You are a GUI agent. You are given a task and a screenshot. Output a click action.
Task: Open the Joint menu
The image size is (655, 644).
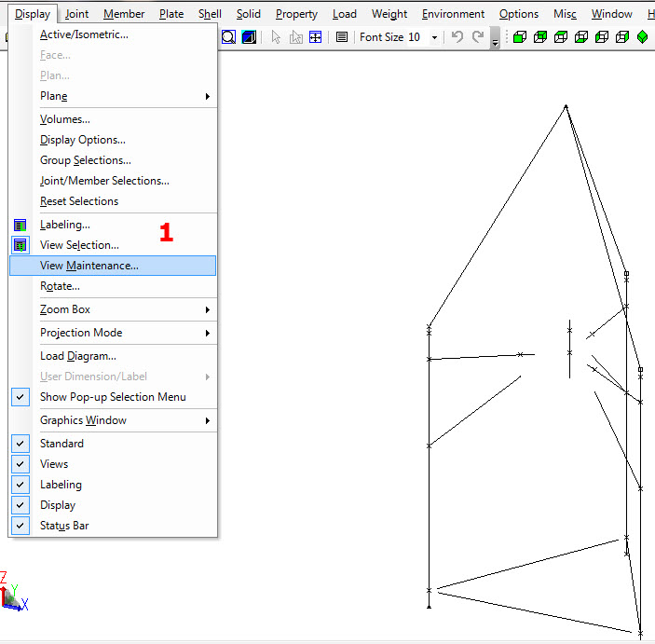click(x=76, y=14)
